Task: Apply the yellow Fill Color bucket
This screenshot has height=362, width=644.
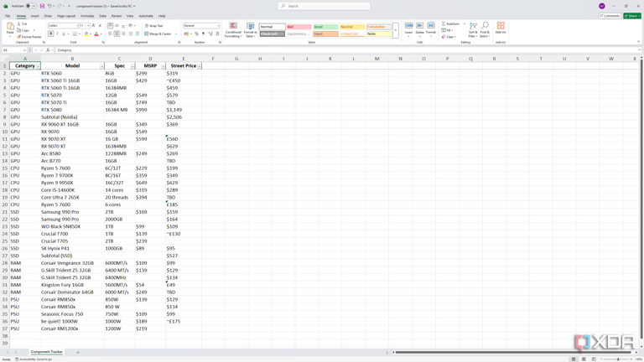Action: (86, 34)
